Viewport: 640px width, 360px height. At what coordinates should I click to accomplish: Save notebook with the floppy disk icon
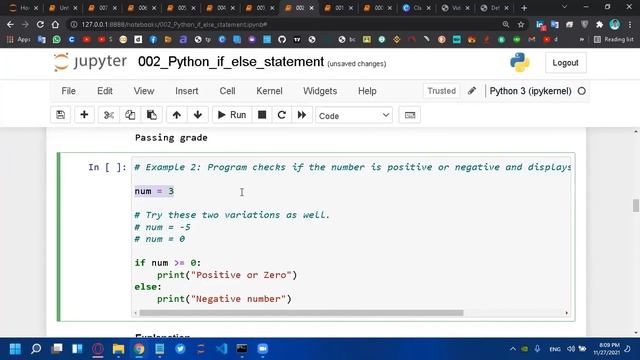click(60, 115)
